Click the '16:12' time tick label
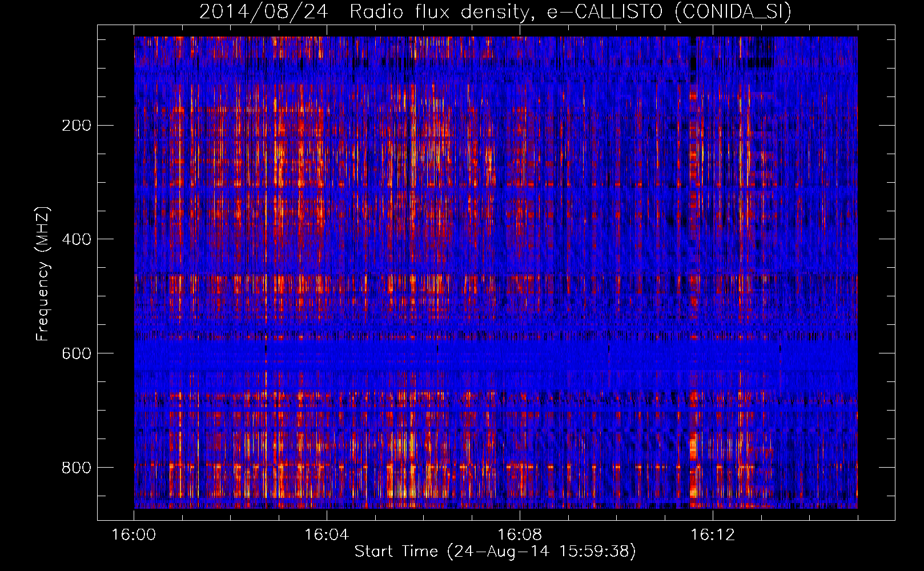The width and height of the screenshot is (924, 571). [x=713, y=535]
